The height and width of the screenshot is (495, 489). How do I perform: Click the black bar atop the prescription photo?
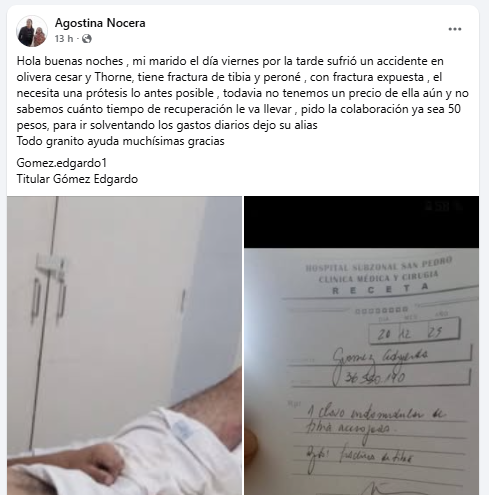361,222
